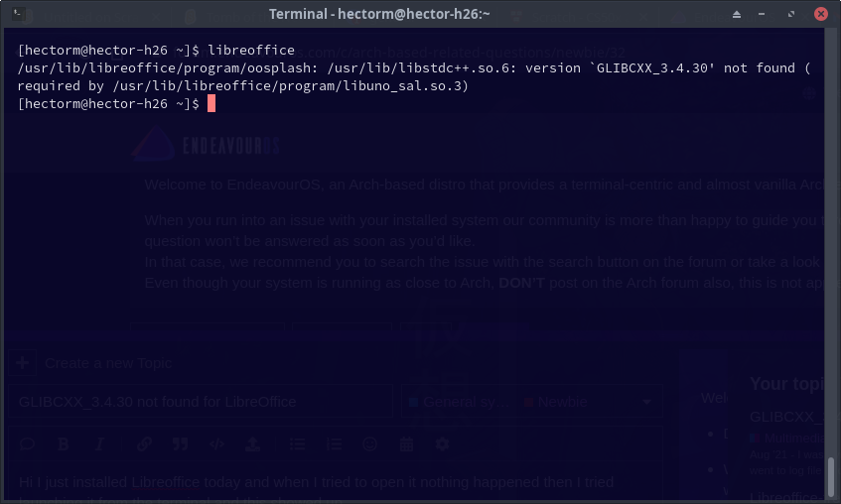Click the pink cursor block at the prompt
The image size is (841, 504).
211,103
